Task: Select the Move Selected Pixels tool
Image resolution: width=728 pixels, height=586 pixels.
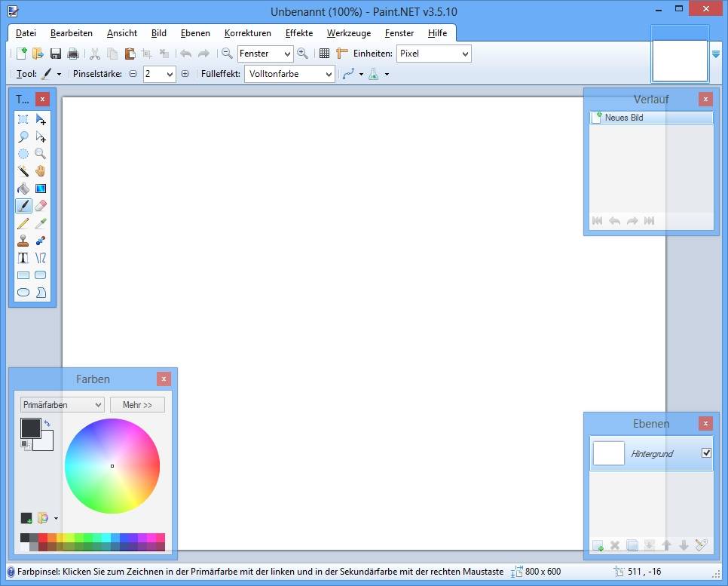Action: (41, 119)
